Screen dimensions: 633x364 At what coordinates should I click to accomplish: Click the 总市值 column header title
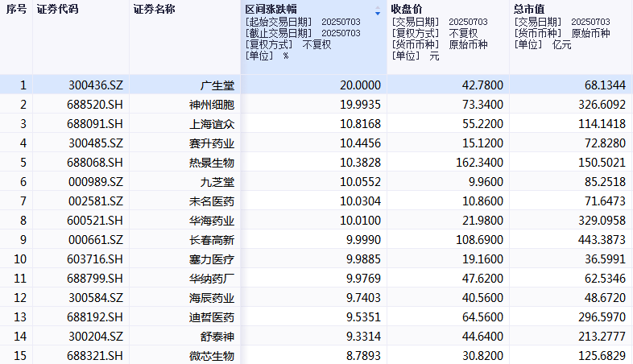[530, 10]
